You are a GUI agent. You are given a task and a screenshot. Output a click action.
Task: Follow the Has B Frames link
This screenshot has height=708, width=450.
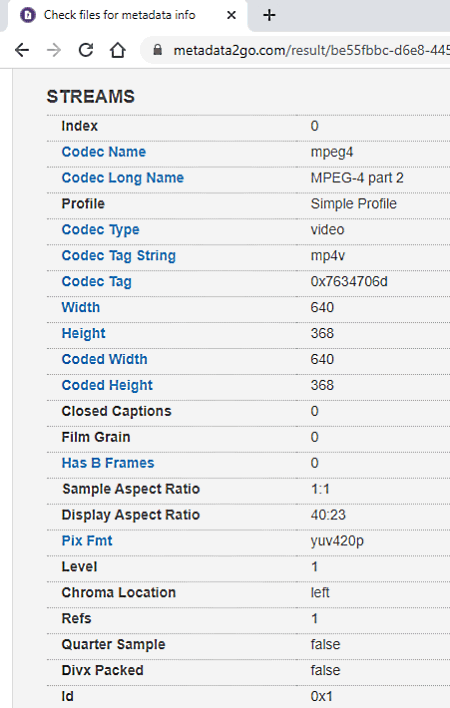click(108, 463)
